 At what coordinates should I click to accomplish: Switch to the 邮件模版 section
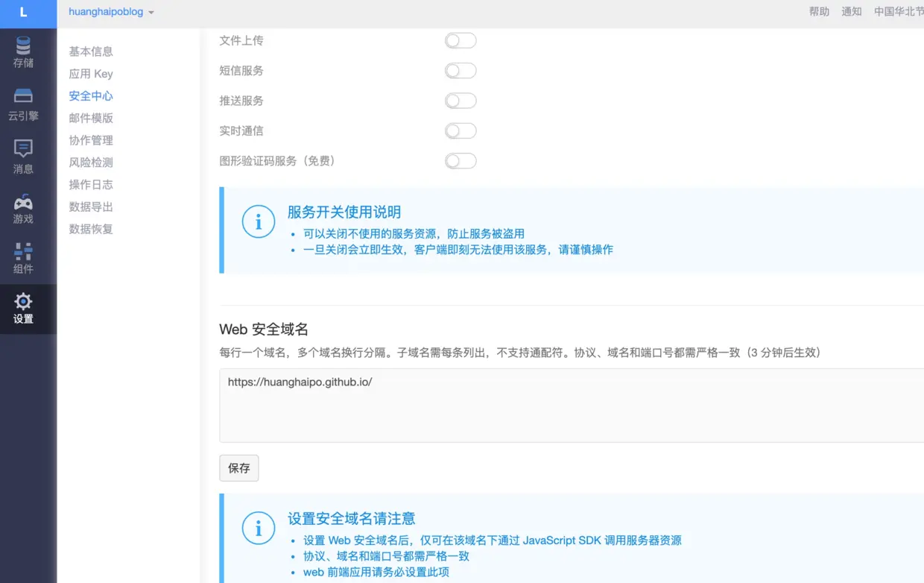click(x=91, y=118)
